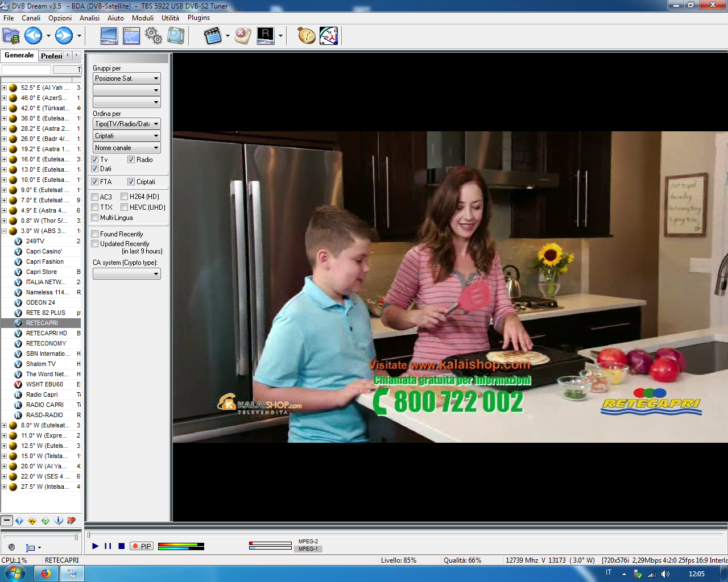Screen dimensions: 728x582
Task: Go to previous channel with blue left arrow
Action: click(33, 36)
